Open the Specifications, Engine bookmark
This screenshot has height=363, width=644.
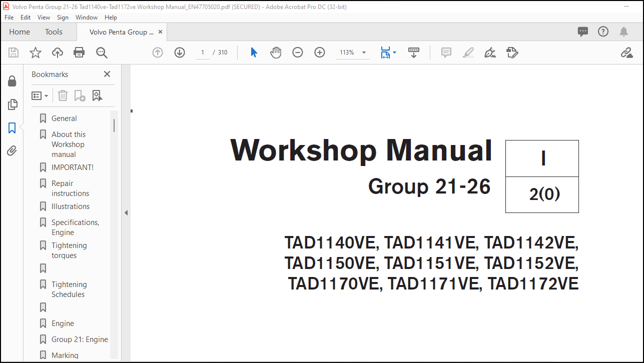tap(75, 227)
